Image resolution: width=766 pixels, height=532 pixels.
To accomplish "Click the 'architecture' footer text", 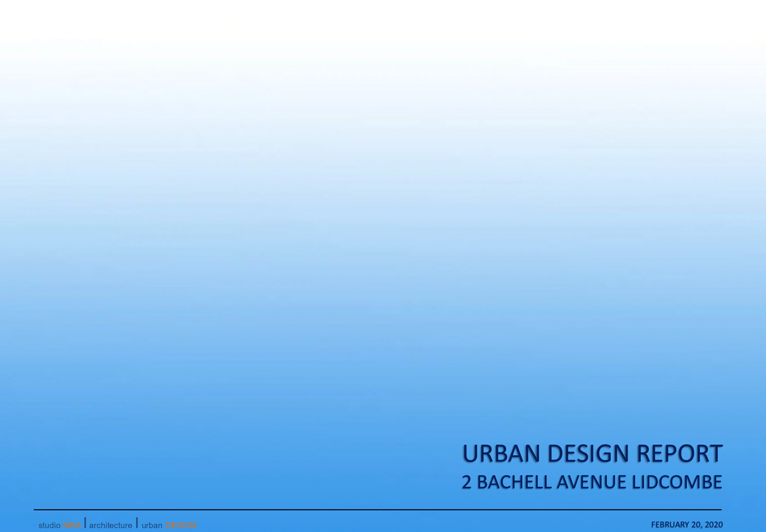I will point(111,525).
